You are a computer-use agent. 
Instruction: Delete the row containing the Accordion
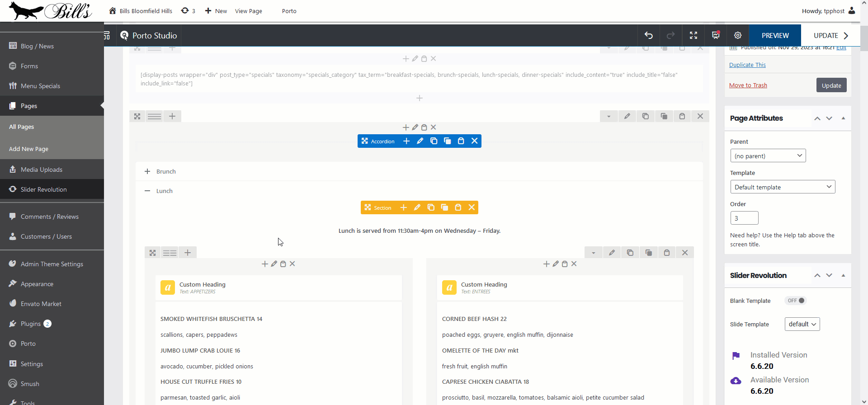pos(700,116)
